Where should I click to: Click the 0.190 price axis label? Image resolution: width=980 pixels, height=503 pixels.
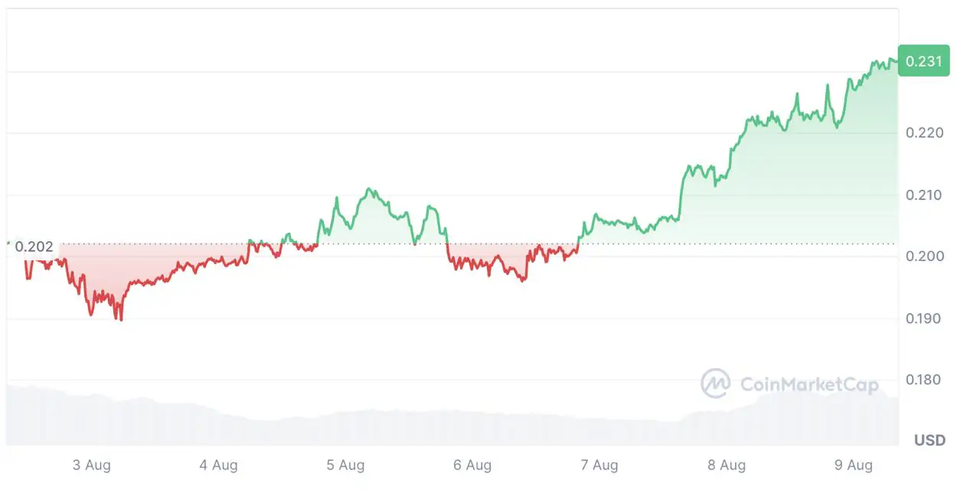point(924,318)
